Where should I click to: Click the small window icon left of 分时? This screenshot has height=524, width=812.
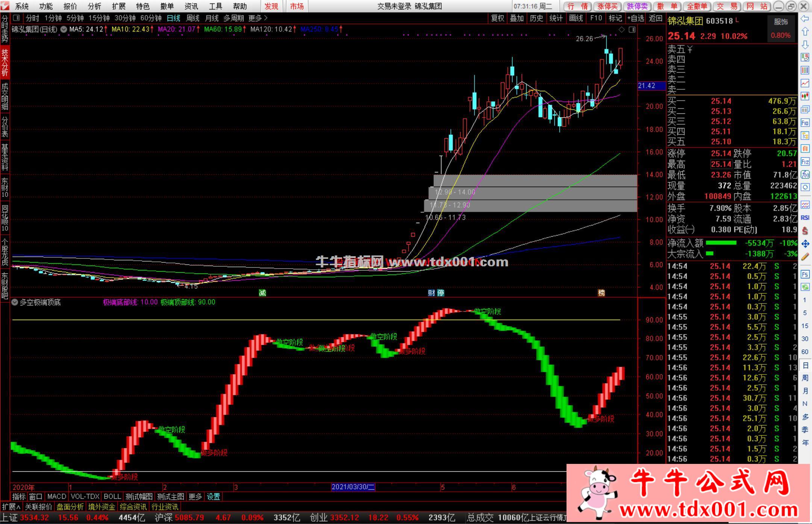pyautogui.click(x=16, y=18)
